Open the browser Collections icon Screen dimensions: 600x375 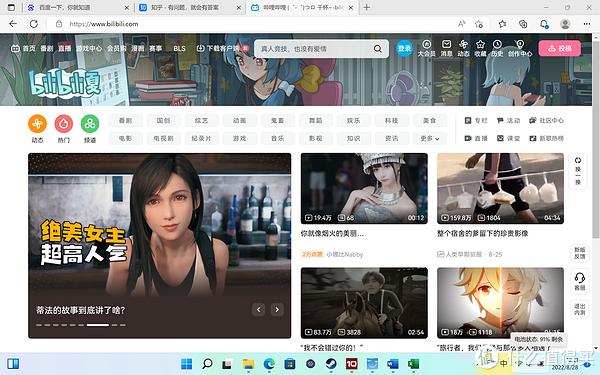tap(523, 24)
